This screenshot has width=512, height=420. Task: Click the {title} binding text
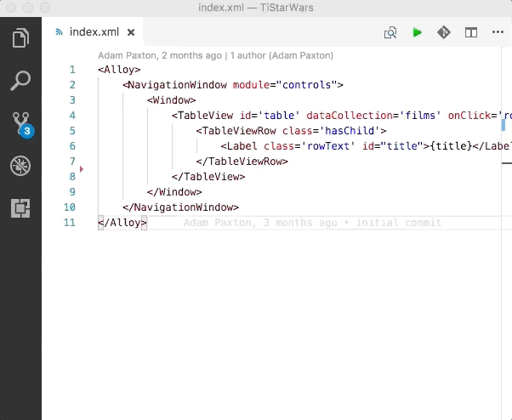tap(451, 146)
